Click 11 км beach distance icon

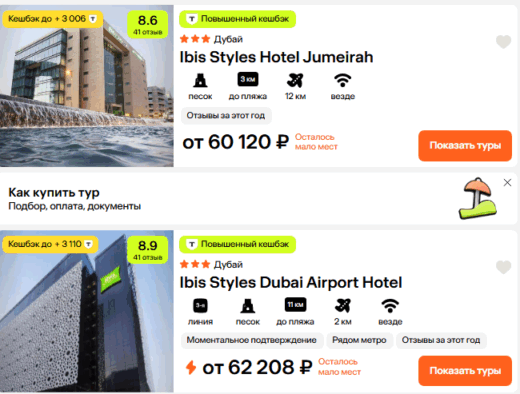point(295,305)
